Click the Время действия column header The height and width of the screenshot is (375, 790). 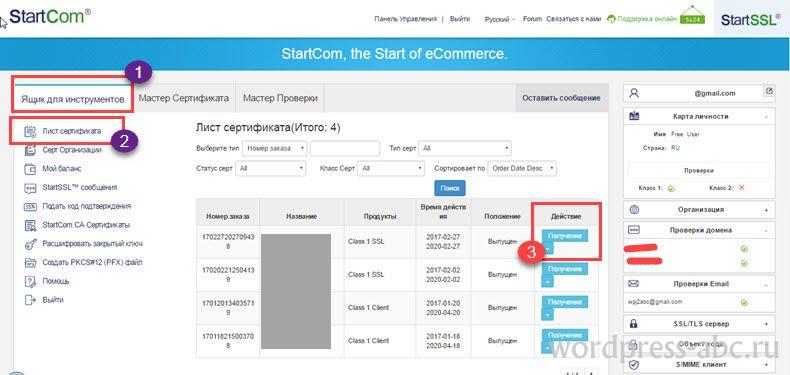tap(443, 212)
